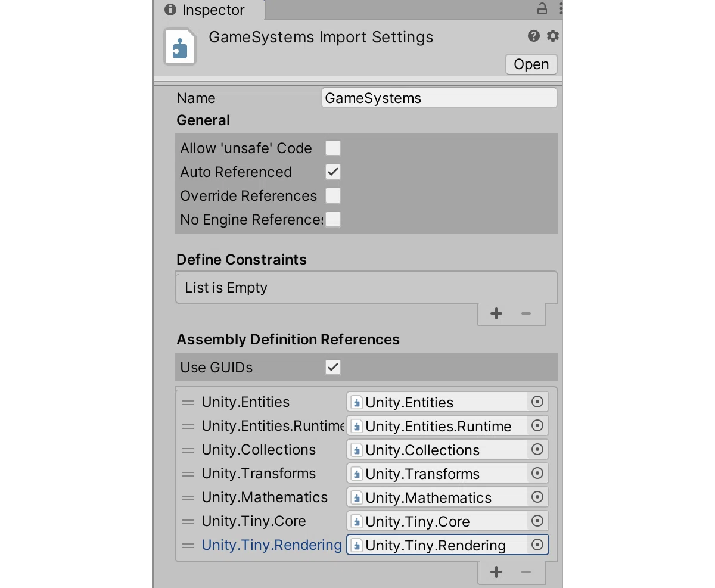Click object picker for Unity.Collections field
The height and width of the screenshot is (588, 715).
pyautogui.click(x=537, y=450)
